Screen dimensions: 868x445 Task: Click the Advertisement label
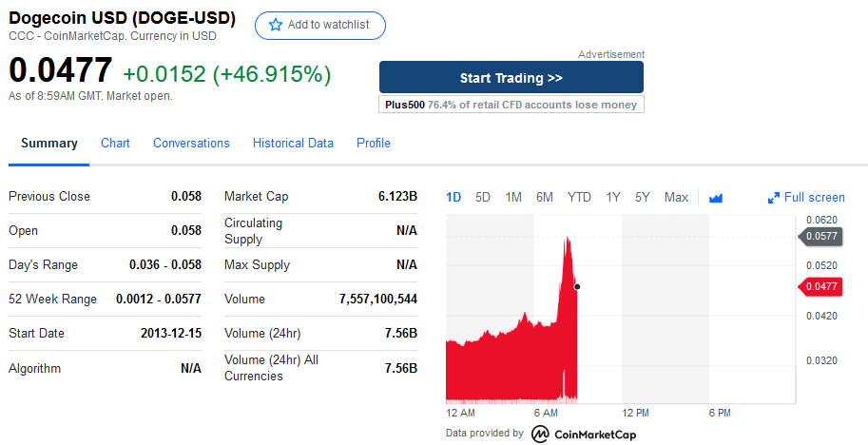pyautogui.click(x=611, y=54)
